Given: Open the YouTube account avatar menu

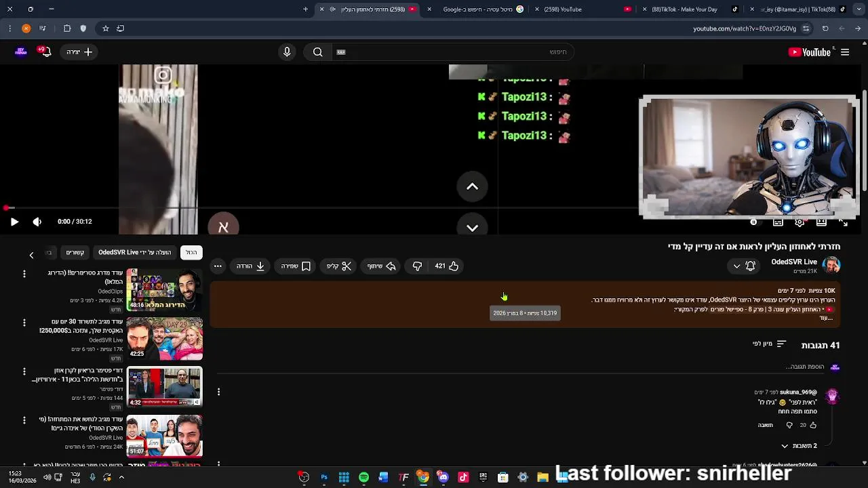Looking at the screenshot, I should [21, 52].
